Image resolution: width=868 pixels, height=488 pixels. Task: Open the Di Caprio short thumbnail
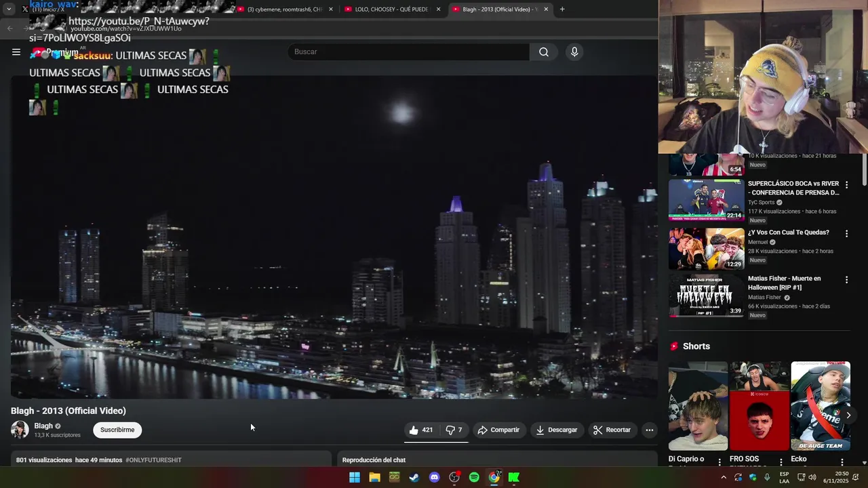point(698,406)
